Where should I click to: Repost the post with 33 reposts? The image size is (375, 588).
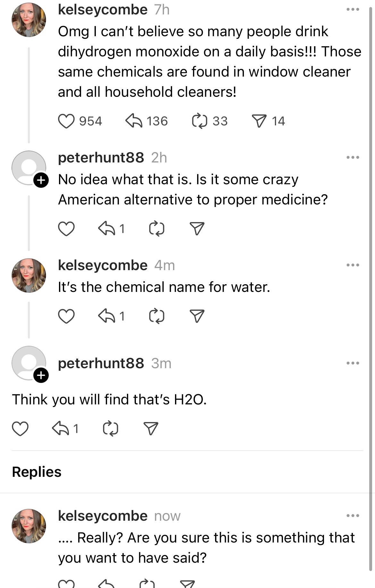click(x=200, y=121)
